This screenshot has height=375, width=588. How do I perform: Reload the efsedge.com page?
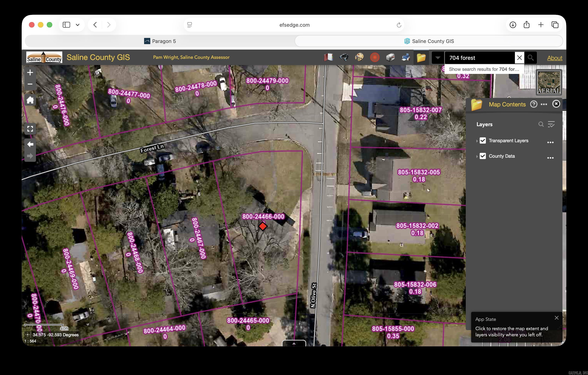(399, 25)
